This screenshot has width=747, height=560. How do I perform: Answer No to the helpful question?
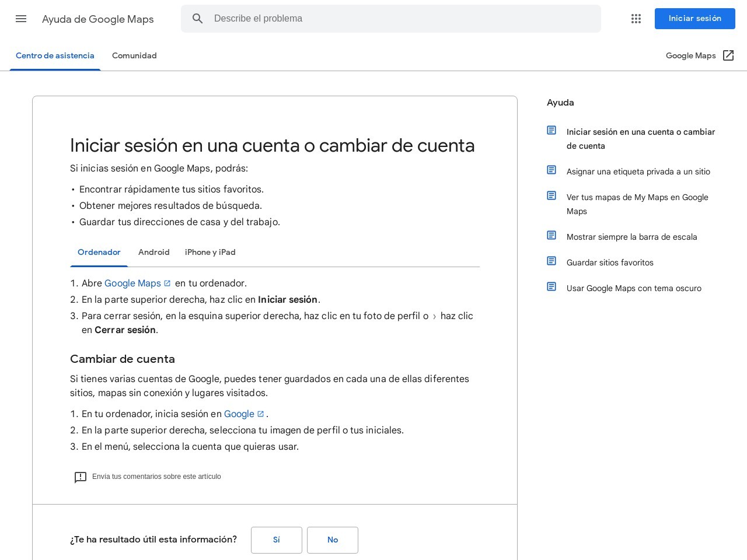(333, 540)
